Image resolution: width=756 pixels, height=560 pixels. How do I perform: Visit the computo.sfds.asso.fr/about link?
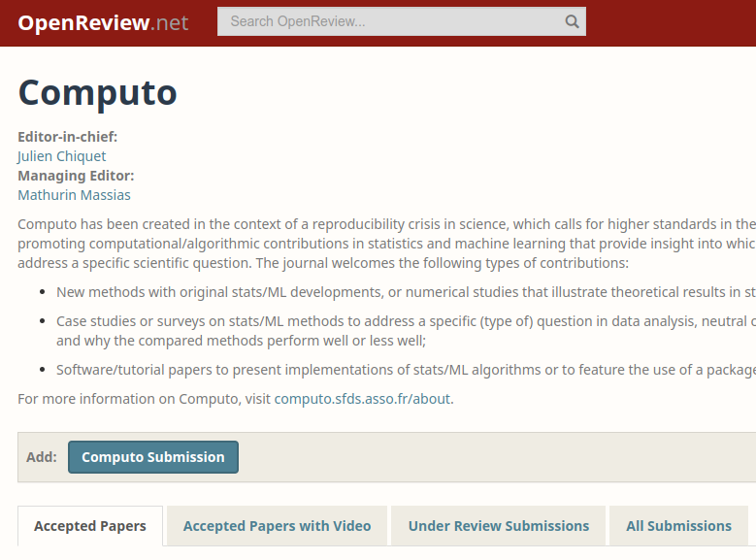pos(363,399)
